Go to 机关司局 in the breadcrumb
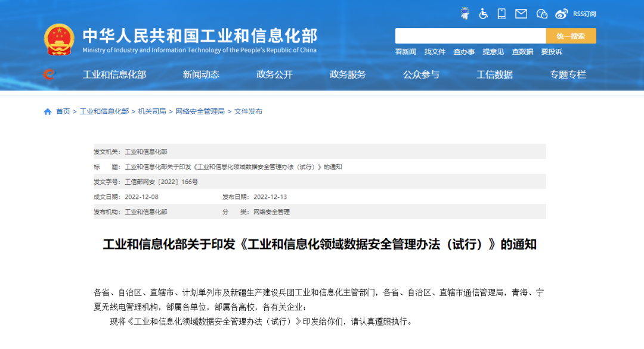The width and height of the screenshot is (644, 349). click(152, 111)
